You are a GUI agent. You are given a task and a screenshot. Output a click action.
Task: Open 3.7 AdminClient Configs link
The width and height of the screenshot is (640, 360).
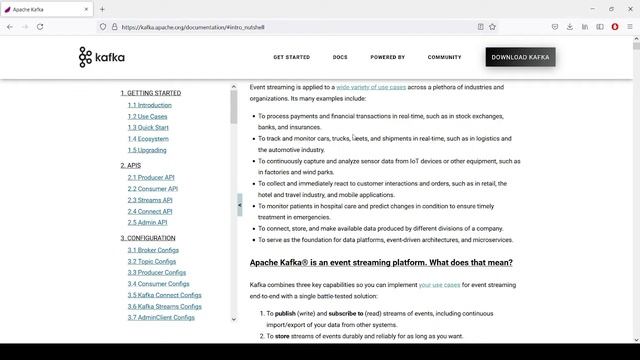coord(161,318)
